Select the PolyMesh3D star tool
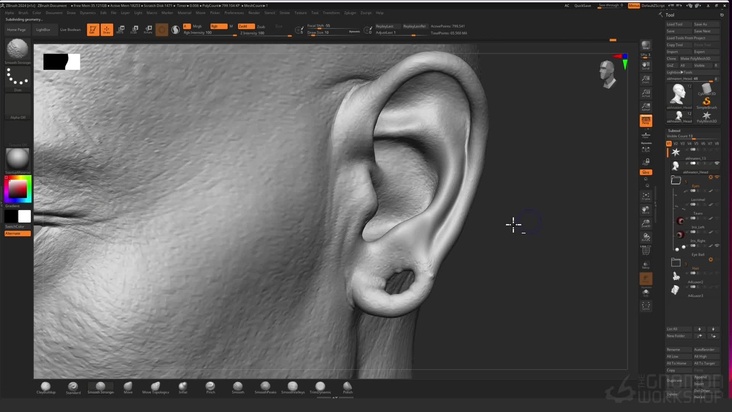The height and width of the screenshot is (412, 732). click(x=707, y=117)
